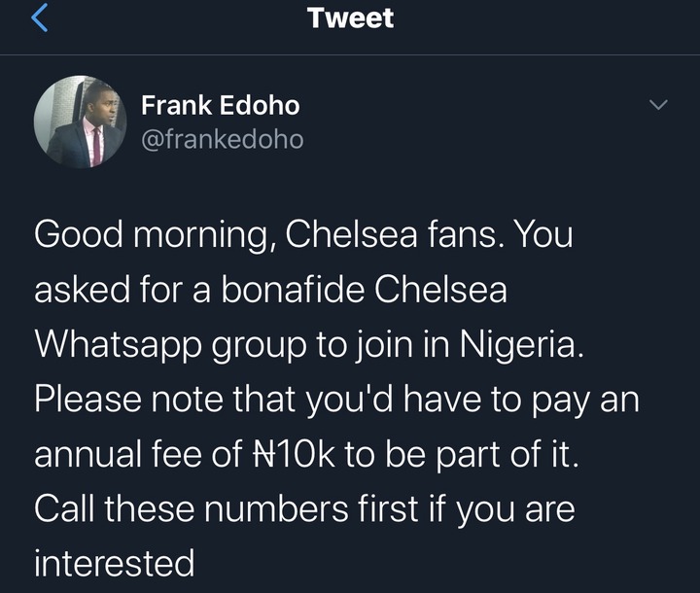Click the Tweet header title
Screen dimensions: 700x593
pyautogui.click(x=350, y=17)
